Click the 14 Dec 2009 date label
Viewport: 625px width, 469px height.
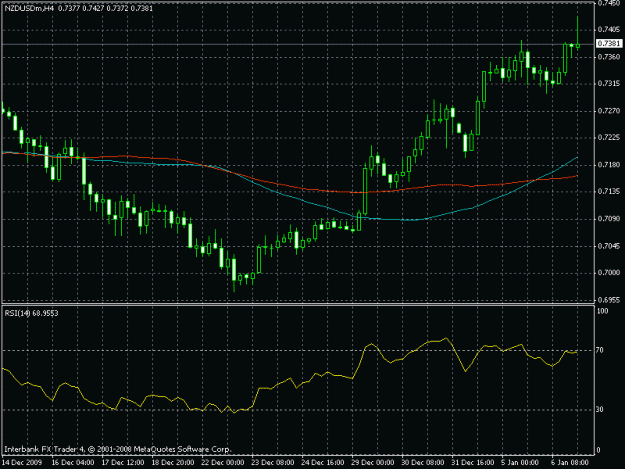point(22,463)
